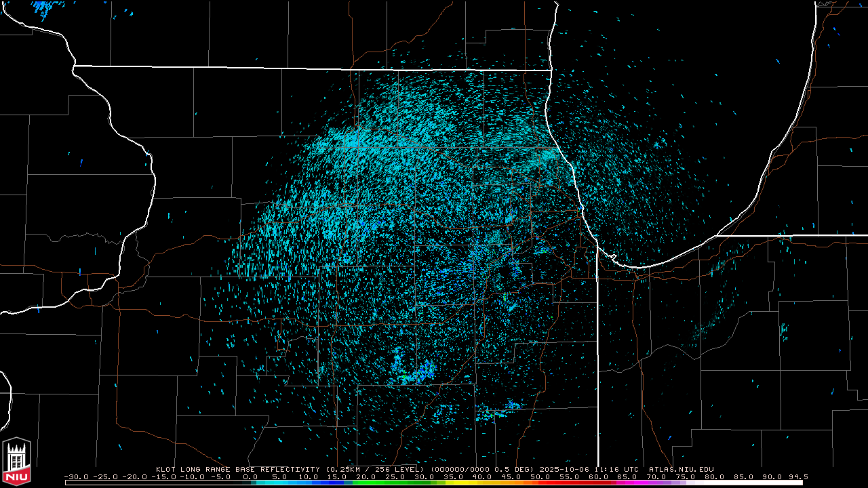Click the '94.5' scale label
This screenshot has height=488, width=868.
[x=798, y=477]
